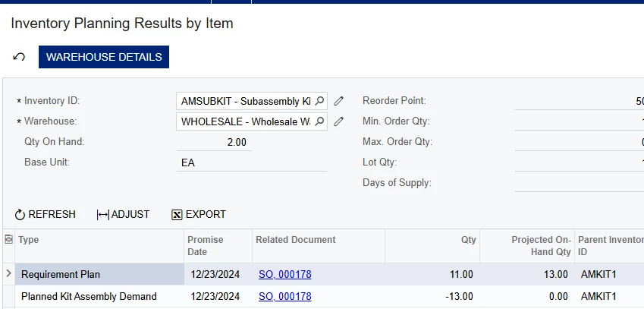Focus the Warehouse input field
This screenshot has height=309, width=644.
tap(245, 121)
